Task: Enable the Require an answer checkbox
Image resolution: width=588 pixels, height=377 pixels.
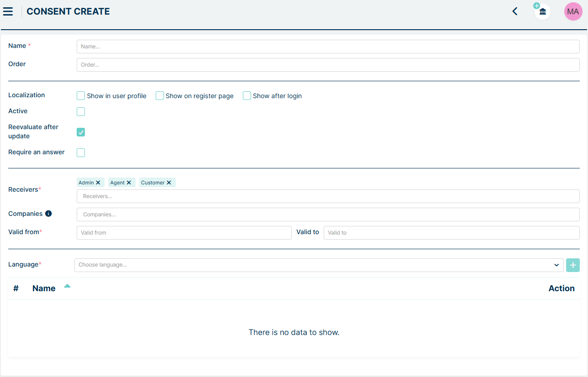Action: [81, 152]
